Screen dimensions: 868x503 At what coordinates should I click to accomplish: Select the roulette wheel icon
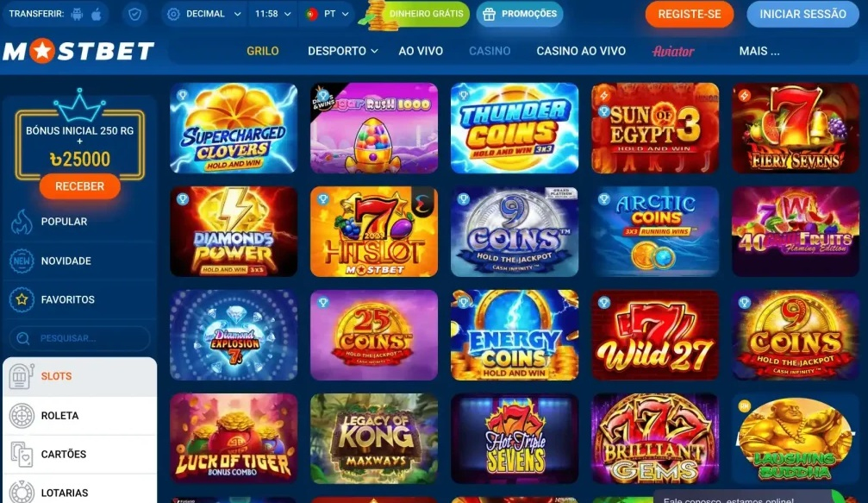[22, 416]
